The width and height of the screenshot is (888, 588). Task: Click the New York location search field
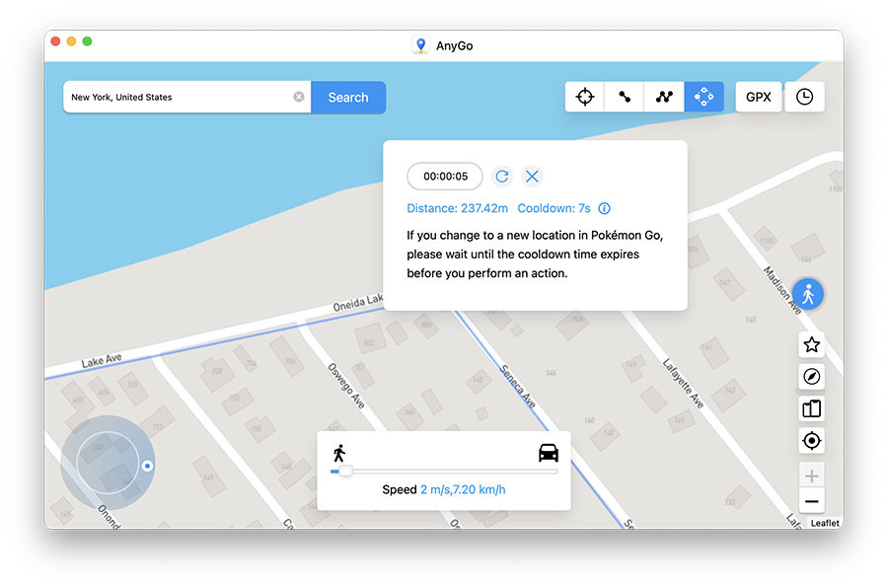(x=178, y=97)
